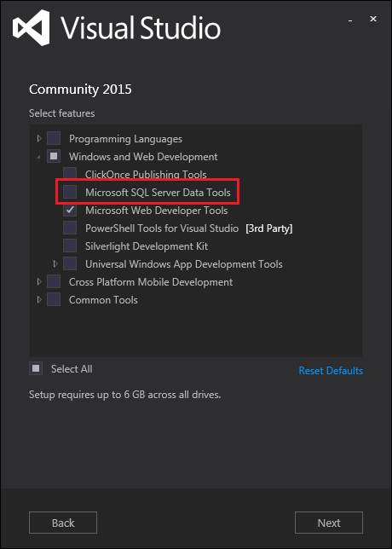Screen dimensions: 392x549
Task: Close the Visual Studio installer window
Action: [373, 20]
